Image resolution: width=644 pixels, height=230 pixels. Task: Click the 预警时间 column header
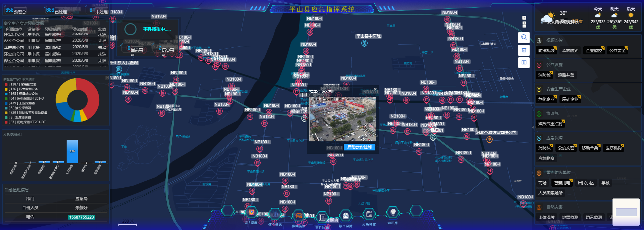tap(80, 30)
